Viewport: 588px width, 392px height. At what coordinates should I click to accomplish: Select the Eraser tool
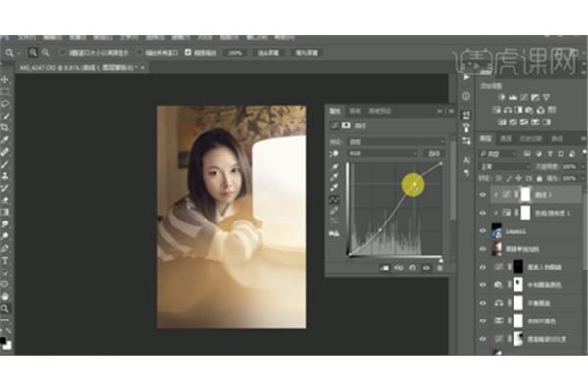point(5,200)
